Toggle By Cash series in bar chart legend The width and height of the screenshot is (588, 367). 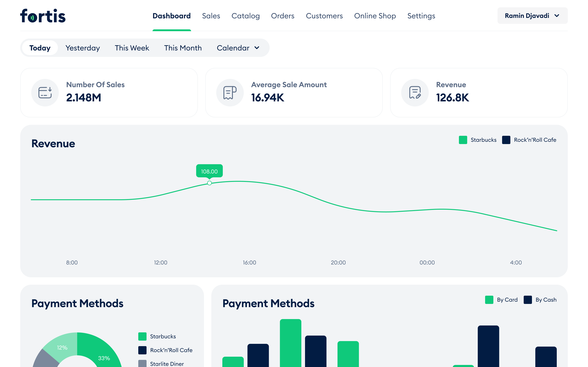(528, 300)
